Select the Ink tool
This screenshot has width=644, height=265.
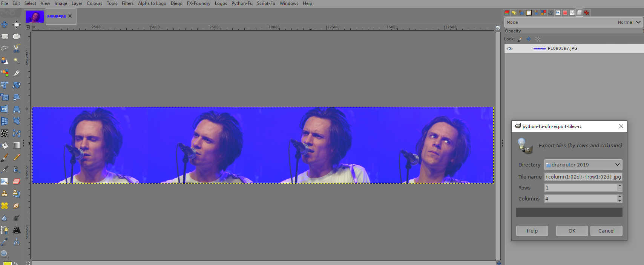click(17, 169)
